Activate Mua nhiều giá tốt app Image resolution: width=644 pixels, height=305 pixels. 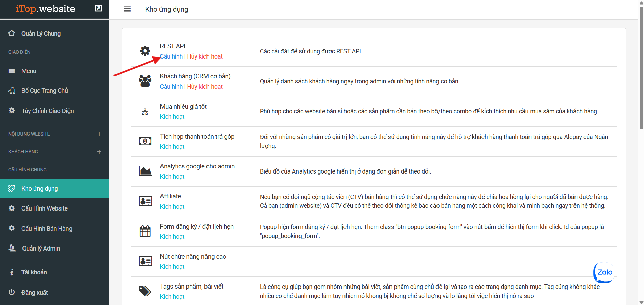[x=172, y=117]
